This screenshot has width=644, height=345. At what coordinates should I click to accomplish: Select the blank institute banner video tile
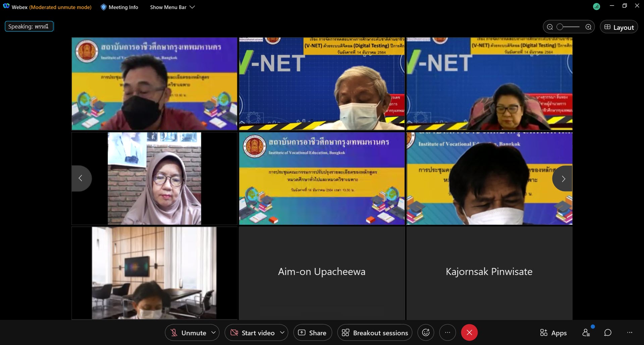pos(322,178)
